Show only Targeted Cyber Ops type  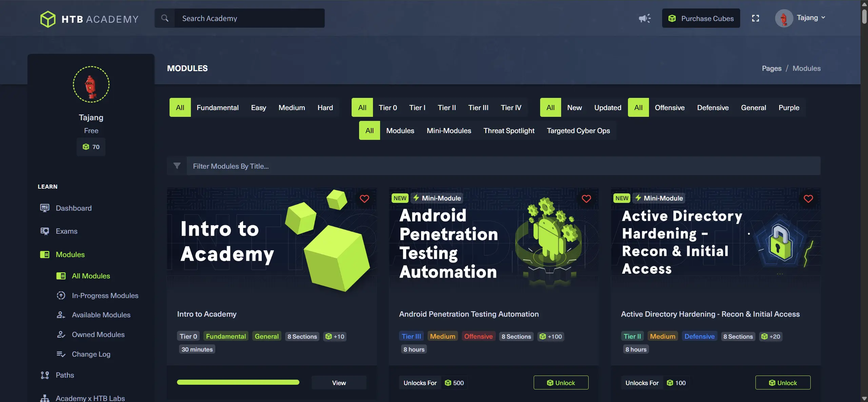pyautogui.click(x=578, y=130)
